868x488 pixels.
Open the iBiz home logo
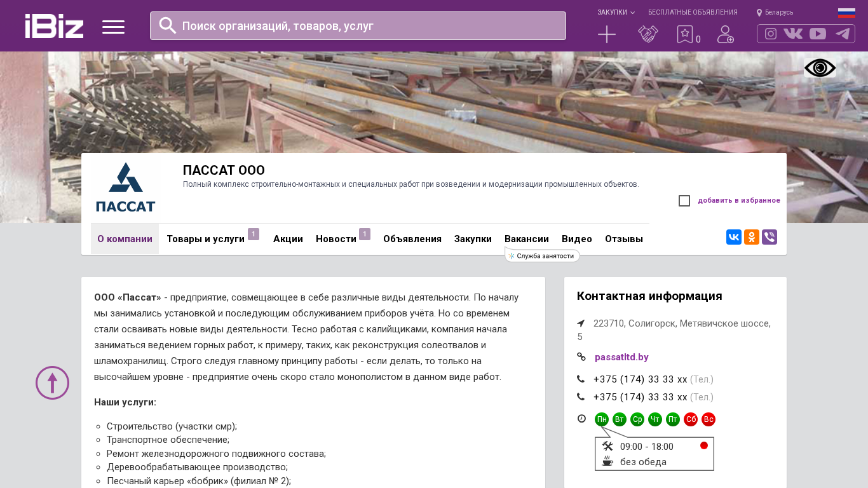[54, 26]
